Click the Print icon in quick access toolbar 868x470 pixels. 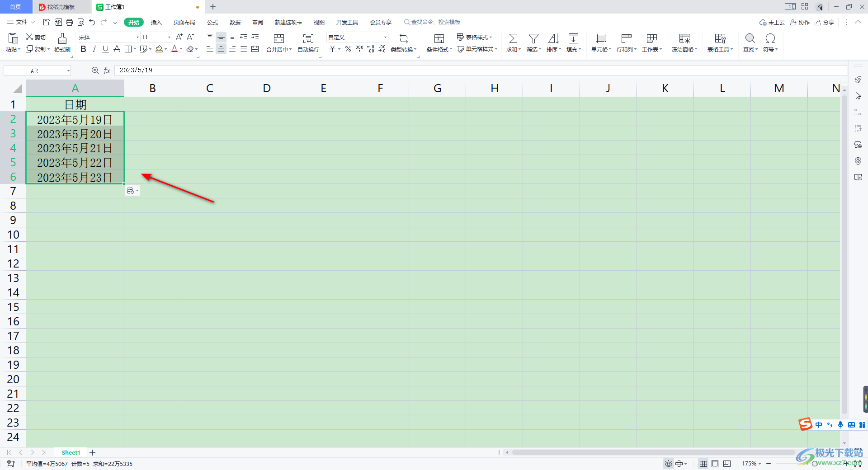coord(69,22)
